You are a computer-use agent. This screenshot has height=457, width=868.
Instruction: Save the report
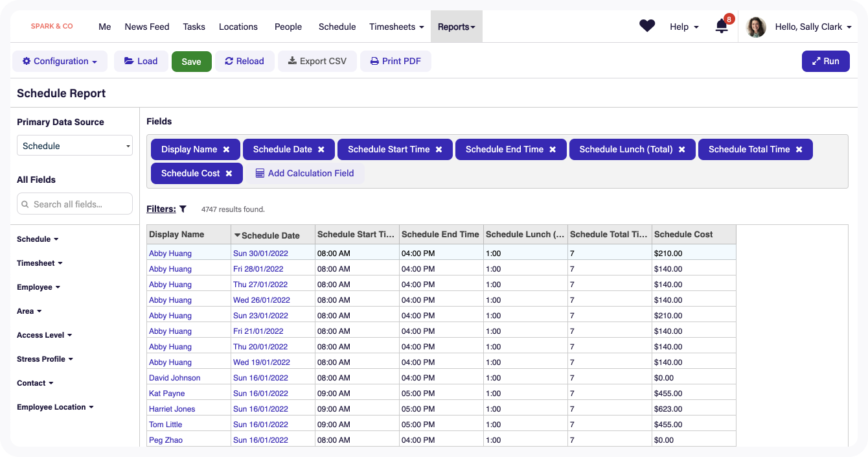click(x=191, y=62)
